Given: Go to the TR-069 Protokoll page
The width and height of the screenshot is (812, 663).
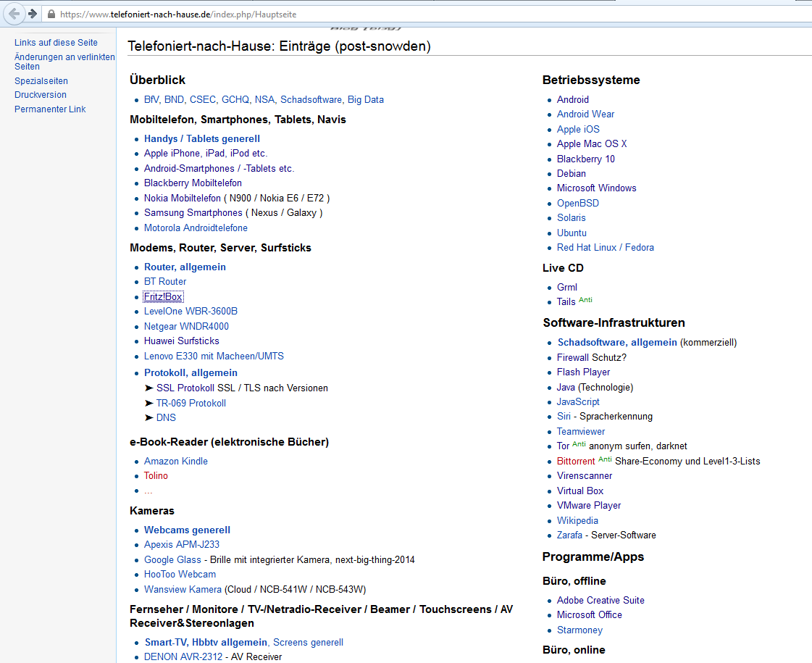Looking at the screenshot, I should (191, 403).
